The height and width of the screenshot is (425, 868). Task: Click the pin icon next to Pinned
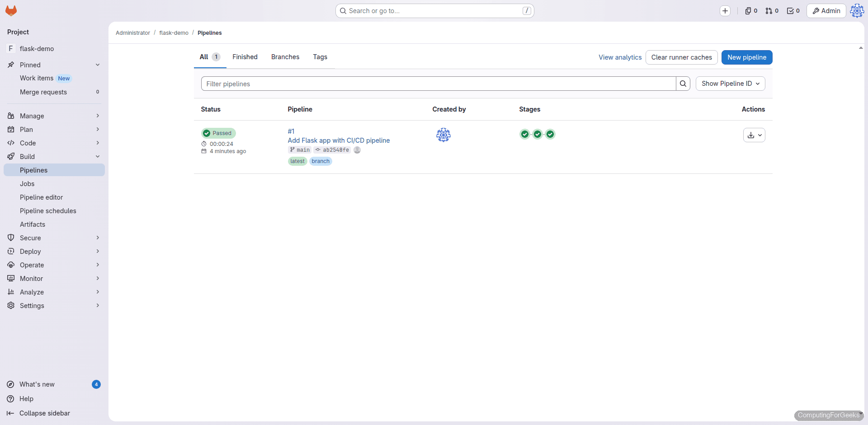tap(10, 65)
